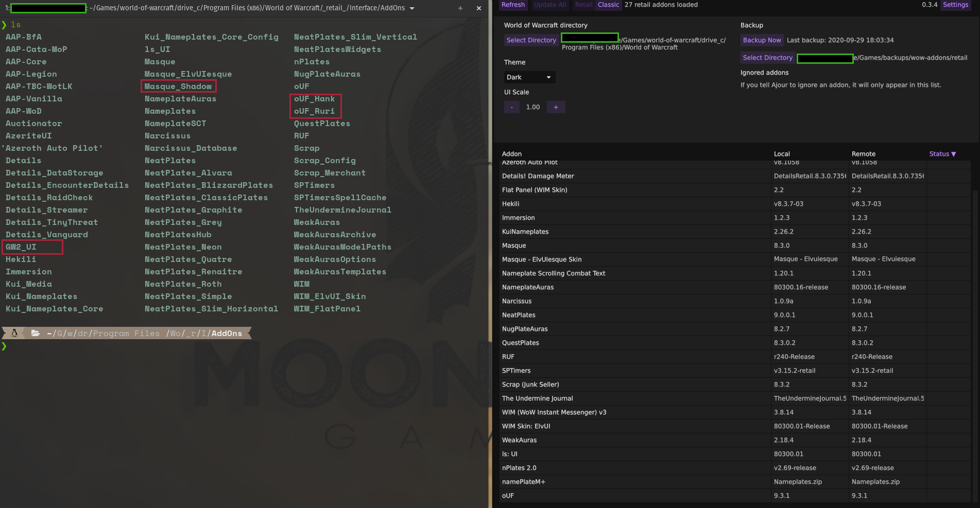Click Select Directory under Backup

click(767, 58)
